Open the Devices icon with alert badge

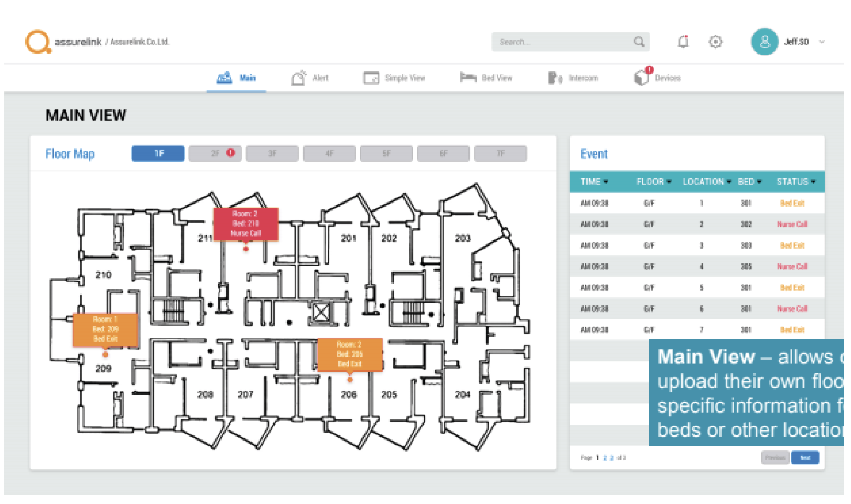point(642,77)
